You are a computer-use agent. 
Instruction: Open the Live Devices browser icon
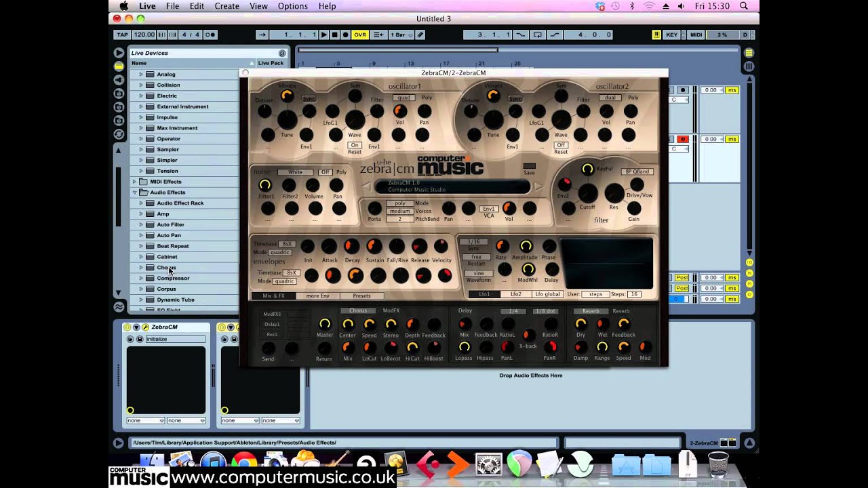point(119,66)
